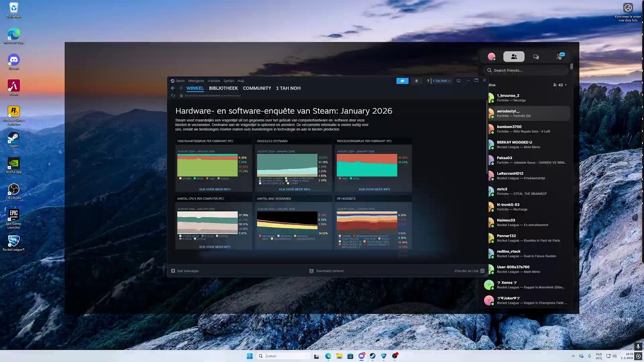The width and height of the screenshot is (644, 362).
Task: Open Steam help question mark
Action: (428, 80)
